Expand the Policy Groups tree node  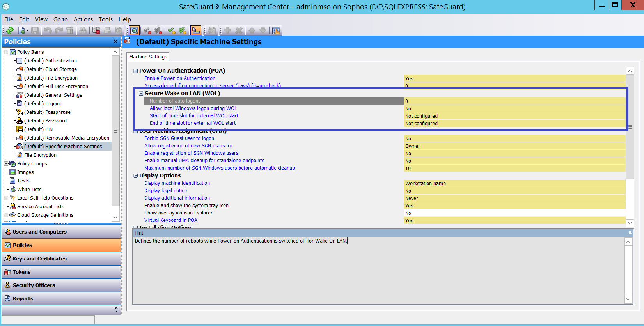[6, 164]
